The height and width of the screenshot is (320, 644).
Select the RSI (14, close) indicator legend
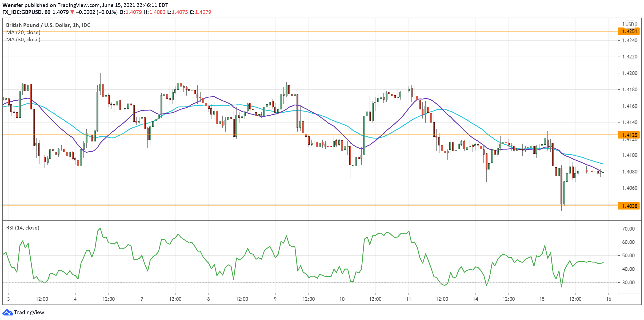pyautogui.click(x=23, y=228)
